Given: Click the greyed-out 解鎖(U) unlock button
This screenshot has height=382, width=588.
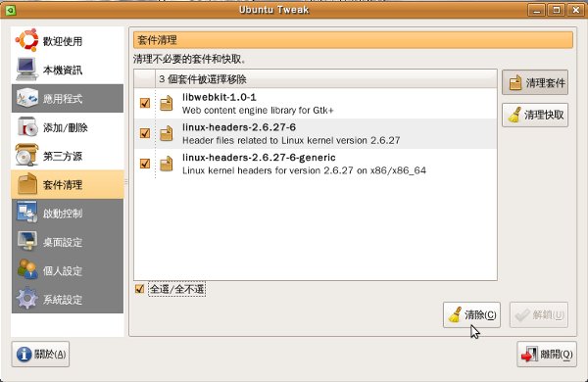Looking at the screenshot, I should 538,314.
